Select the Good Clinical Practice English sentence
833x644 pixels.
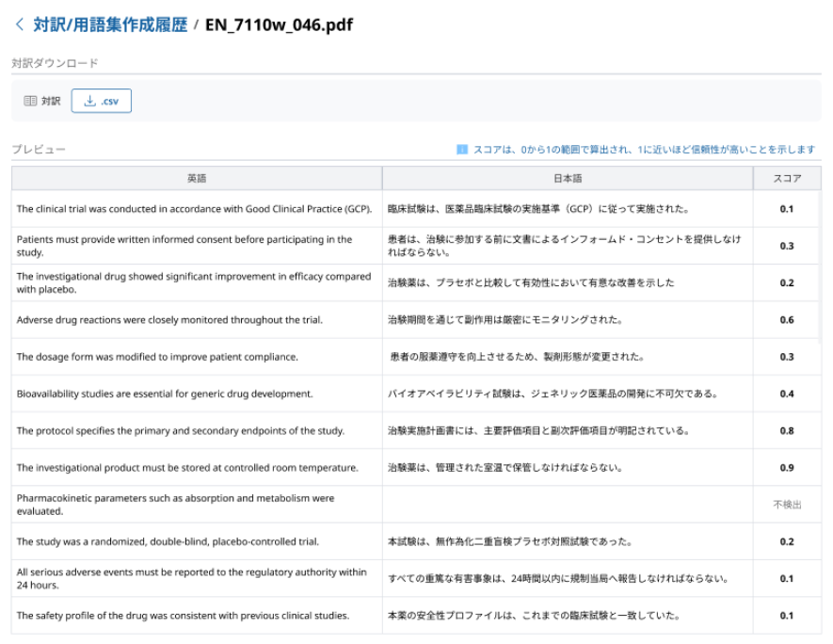point(195,209)
